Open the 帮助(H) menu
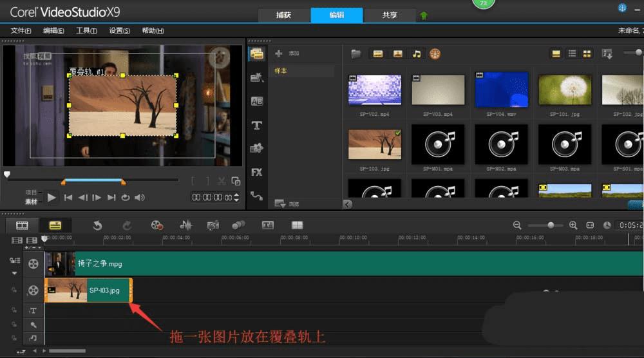Screen dimensions: 644x358 coord(153,31)
